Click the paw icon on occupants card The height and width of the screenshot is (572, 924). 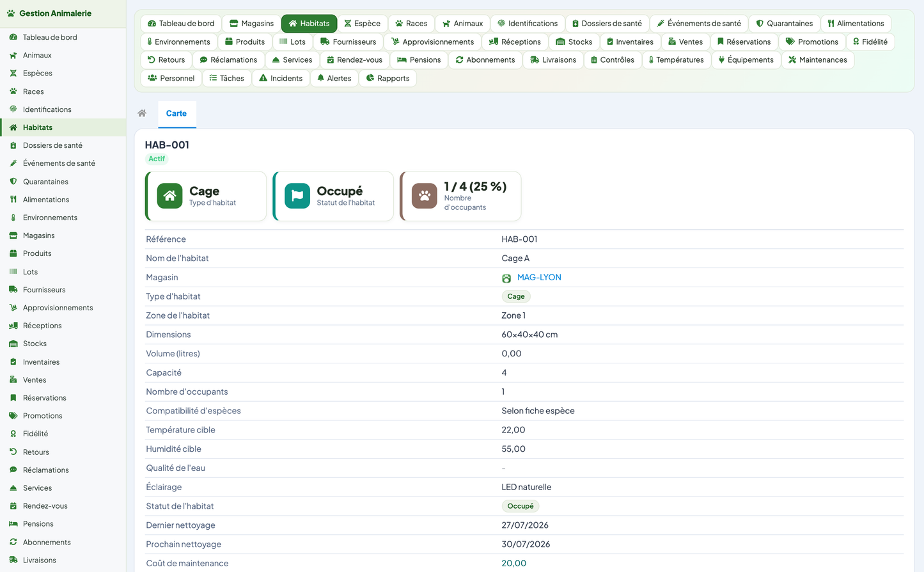pyautogui.click(x=425, y=196)
